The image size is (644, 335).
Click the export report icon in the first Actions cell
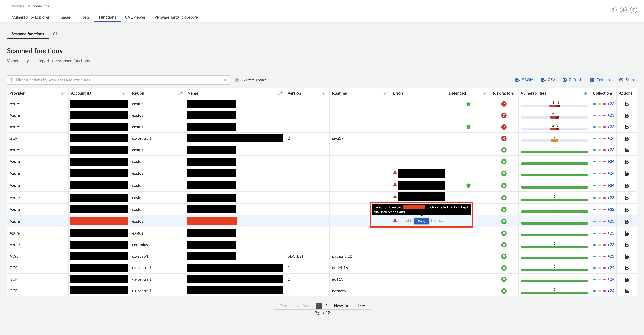tap(627, 104)
